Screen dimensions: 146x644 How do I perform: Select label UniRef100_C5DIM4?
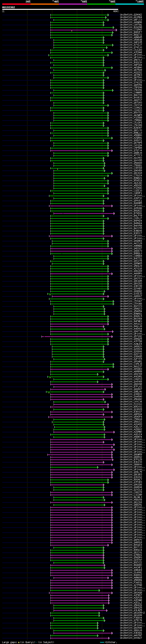pyautogui.click(x=131, y=90)
